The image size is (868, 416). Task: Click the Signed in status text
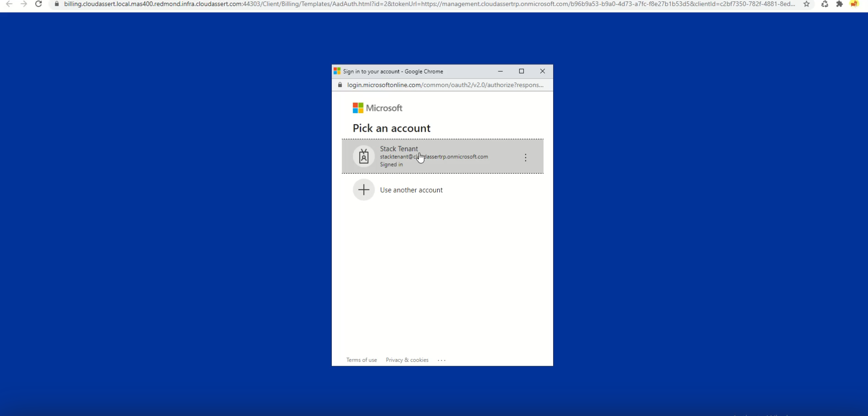tap(392, 165)
